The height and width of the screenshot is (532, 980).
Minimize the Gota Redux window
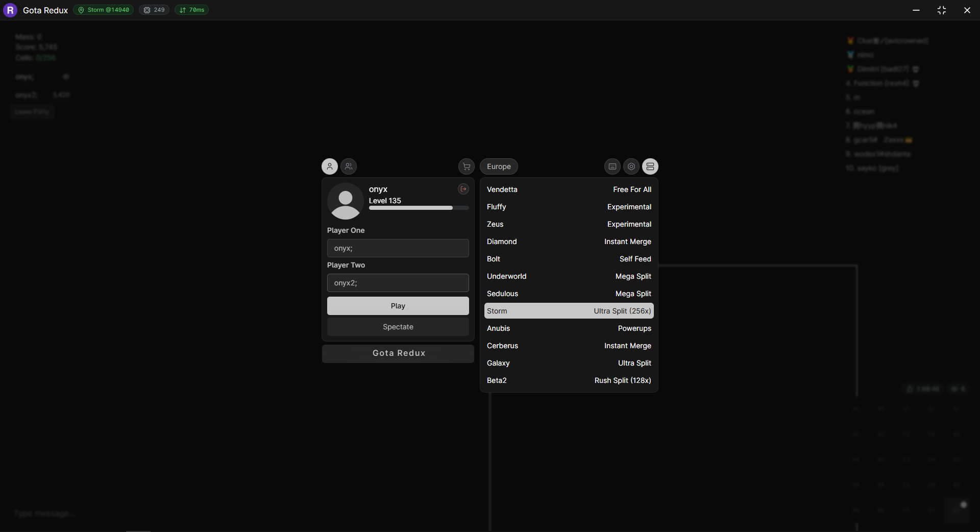coord(916,10)
